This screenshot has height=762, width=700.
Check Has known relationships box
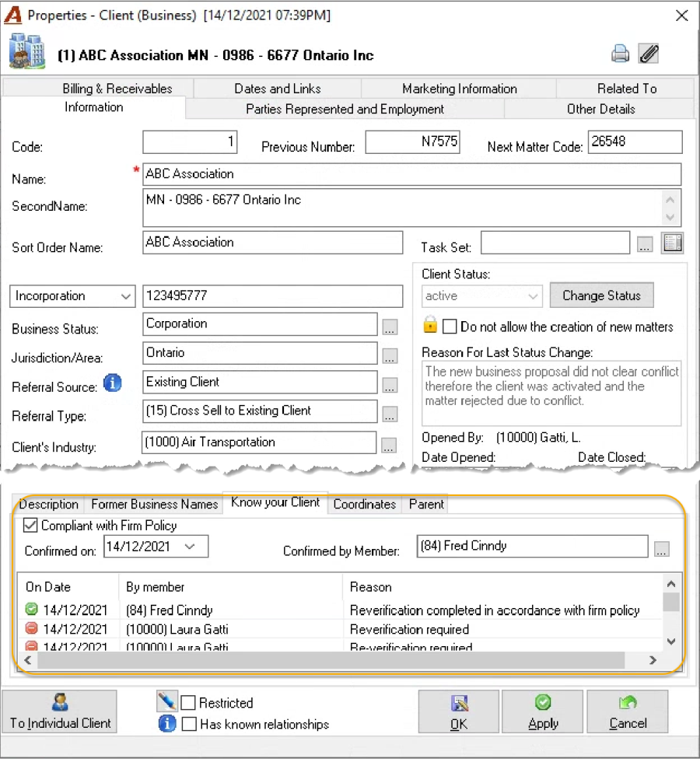pyautogui.click(x=189, y=724)
